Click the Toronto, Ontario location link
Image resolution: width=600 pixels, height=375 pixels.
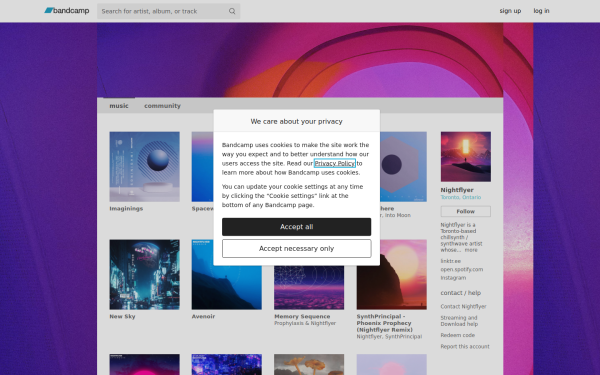(461, 197)
